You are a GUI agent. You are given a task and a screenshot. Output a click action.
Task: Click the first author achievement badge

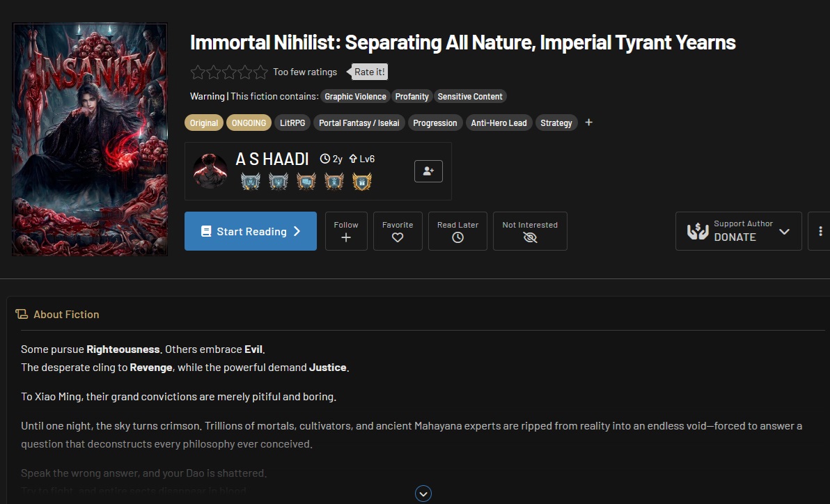click(251, 182)
